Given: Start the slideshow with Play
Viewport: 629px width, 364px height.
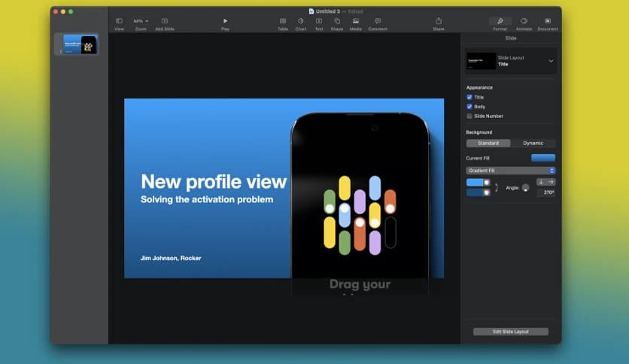Looking at the screenshot, I should (225, 21).
